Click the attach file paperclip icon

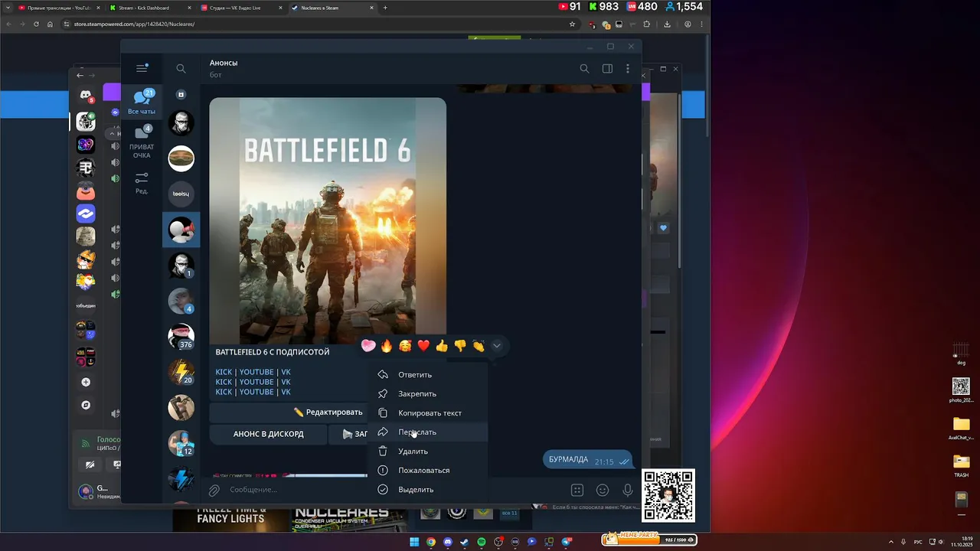[x=214, y=490]
